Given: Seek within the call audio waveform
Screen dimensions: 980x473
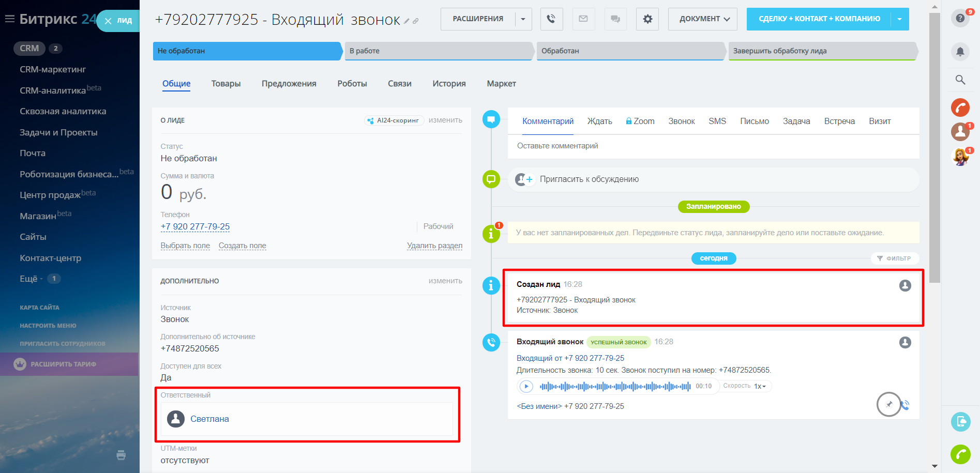Looking at the screenshot, I should 615,386.
